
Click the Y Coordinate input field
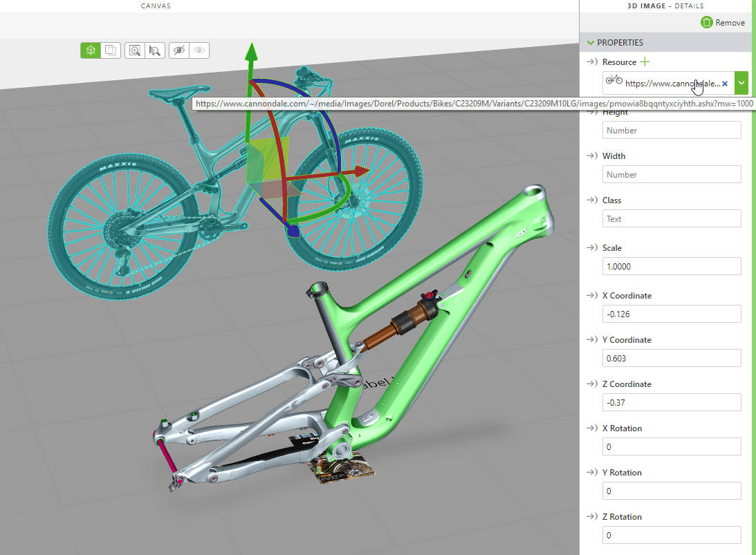[x=671, y=357]
